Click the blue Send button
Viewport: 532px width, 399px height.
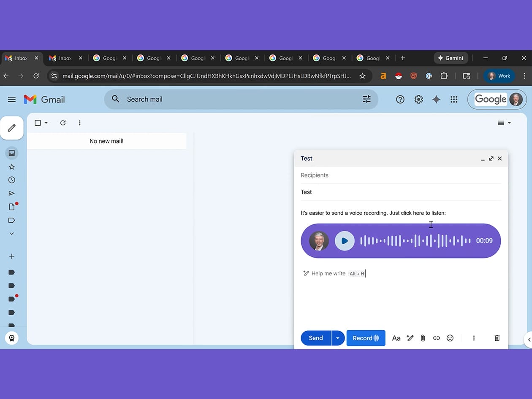316,338
